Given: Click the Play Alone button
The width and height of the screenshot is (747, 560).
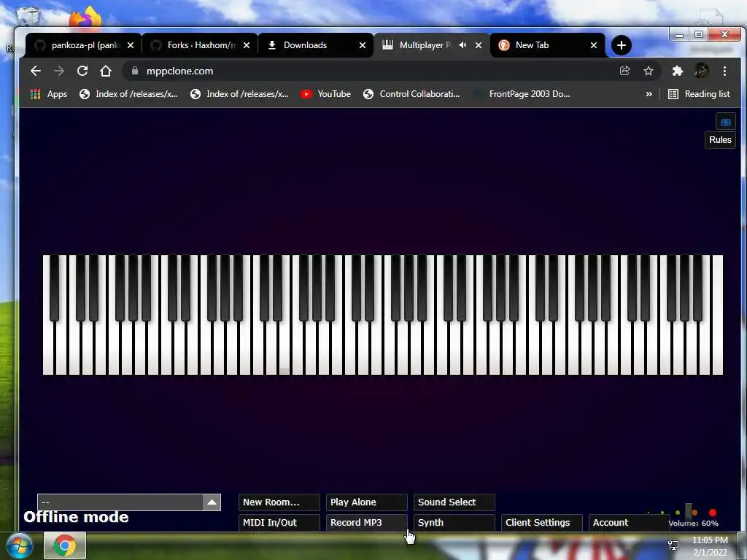Looking at the screenshot, I should pyautogui.click(x=366, y=502).
